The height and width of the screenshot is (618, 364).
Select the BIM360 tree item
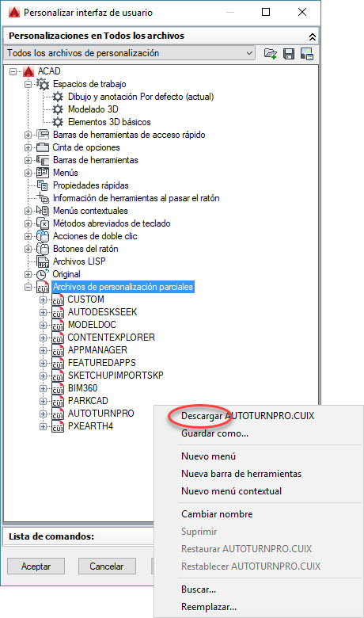click(x=82, y=388)
